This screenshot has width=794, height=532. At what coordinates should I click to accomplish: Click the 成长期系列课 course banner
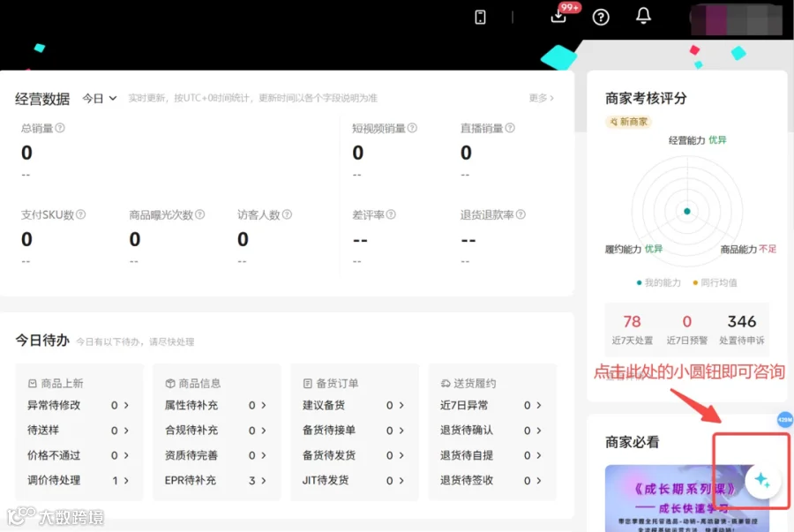[686, 498]
